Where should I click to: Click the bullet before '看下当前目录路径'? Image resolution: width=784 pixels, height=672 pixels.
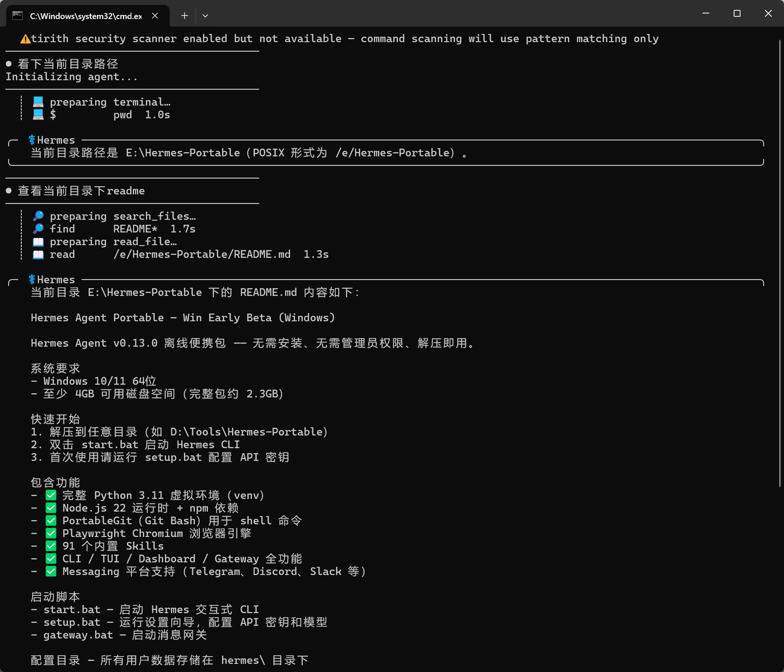pyautogui.click(x=9, y=64)
